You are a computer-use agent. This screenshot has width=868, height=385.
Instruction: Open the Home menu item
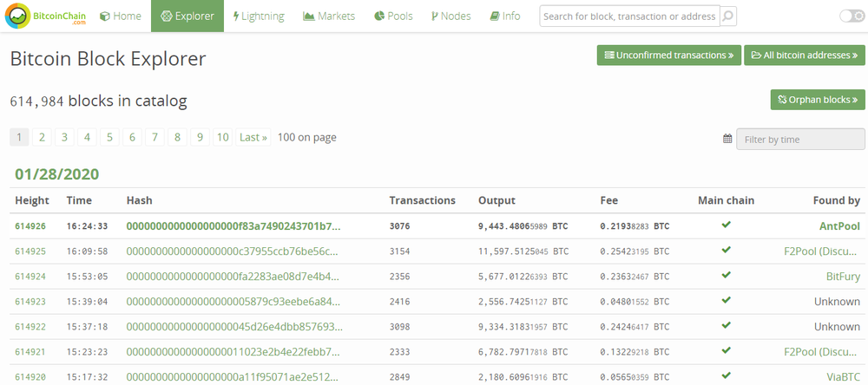(x=121, y=16)
